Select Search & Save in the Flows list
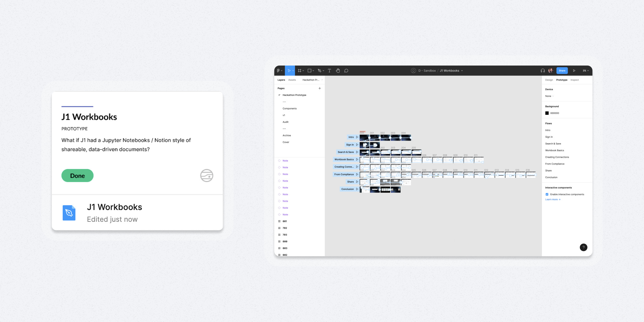644x322 pixels. pos(553,144)
